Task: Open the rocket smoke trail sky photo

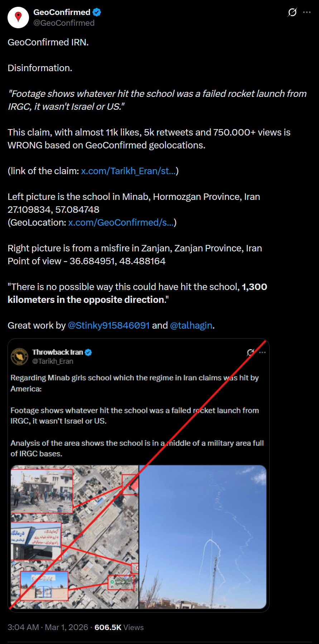Action: click(x=203, y=537)
